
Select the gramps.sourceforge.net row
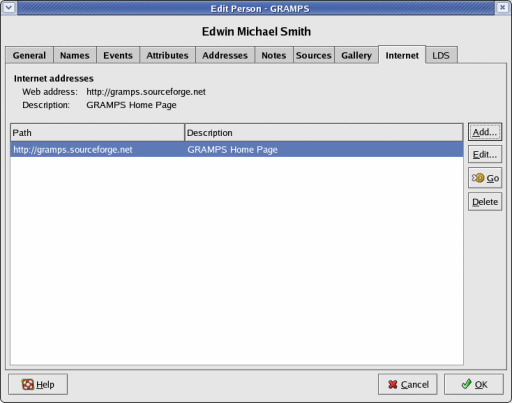click(237, 150)
